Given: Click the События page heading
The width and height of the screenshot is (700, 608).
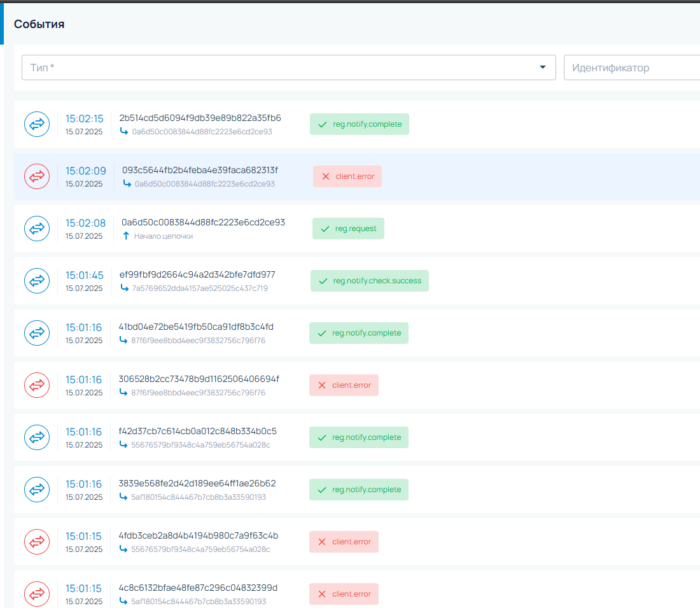Looking at the screenshot, I should point(39,24).
